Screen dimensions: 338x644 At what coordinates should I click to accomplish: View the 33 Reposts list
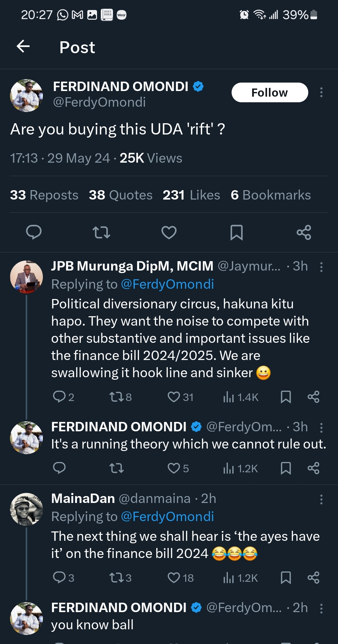tap(44, 195)
